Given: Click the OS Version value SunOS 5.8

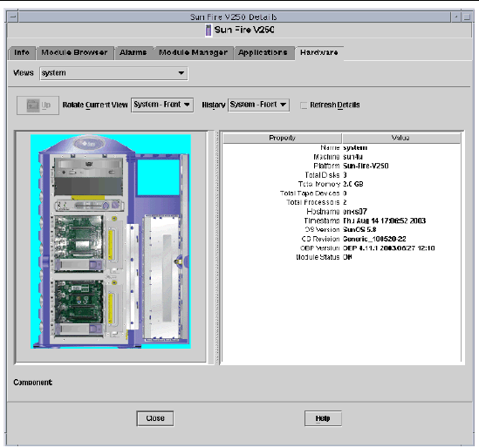Looking at the screenshot, I should 359,229.
